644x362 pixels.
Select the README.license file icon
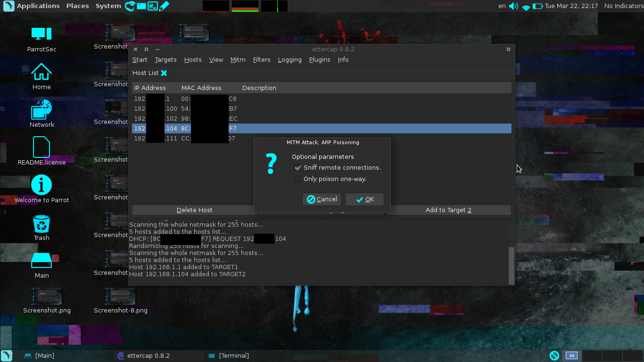(x=41, y=151)
